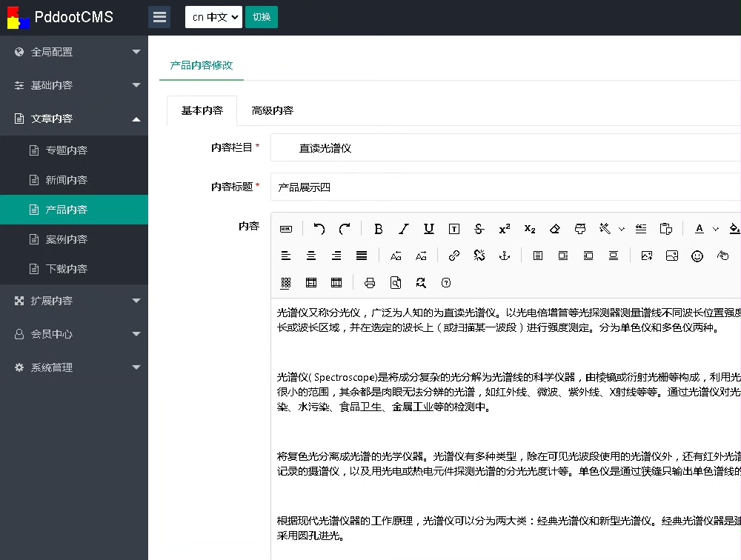The width and height of the screenshot is (741, 560).
Task: Collapse the 文章内容 sidebar section
Action: [74, 119]
